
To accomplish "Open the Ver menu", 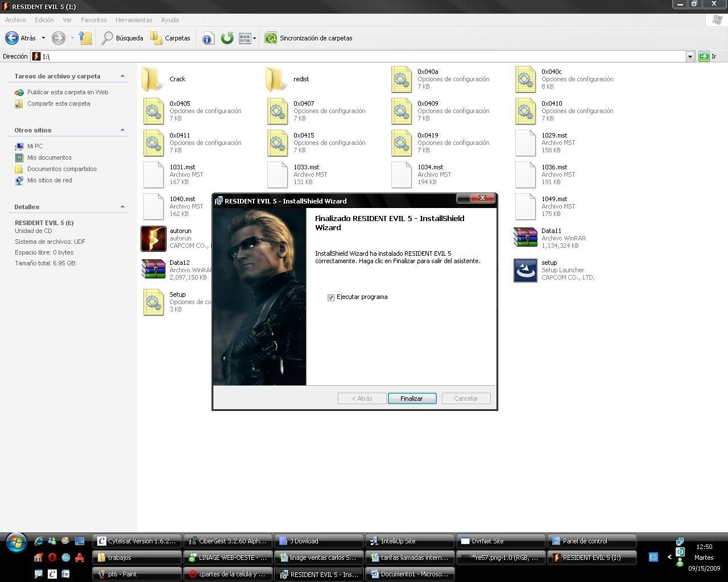I will pyautogui.click(x=67, y=20).
